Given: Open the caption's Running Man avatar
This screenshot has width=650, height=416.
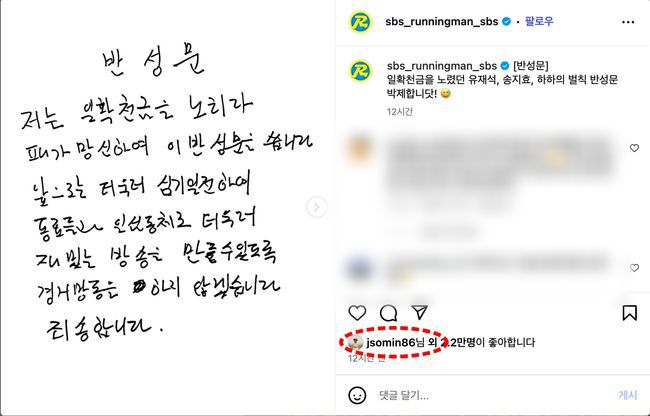Looking at the screenshot, I should point(360,70).
